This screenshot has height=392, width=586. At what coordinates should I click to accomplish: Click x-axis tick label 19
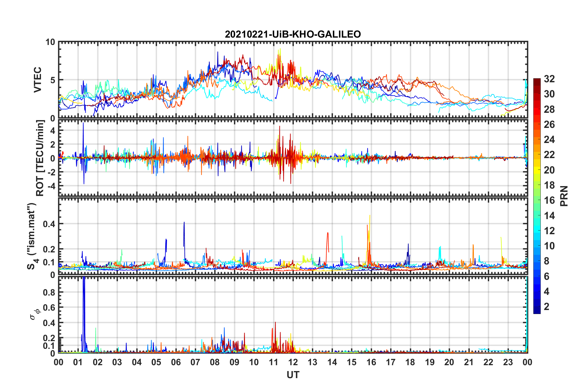coord(430,362)
